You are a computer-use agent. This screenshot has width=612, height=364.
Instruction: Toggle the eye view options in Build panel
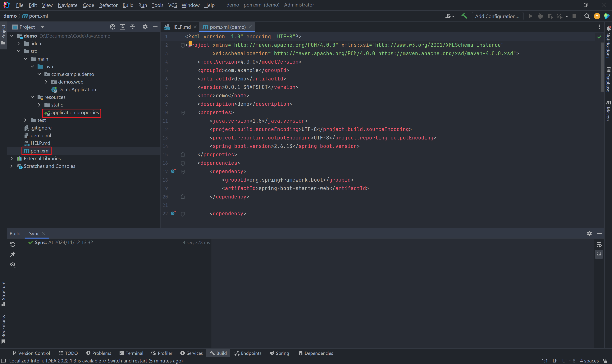click(13, 265)
